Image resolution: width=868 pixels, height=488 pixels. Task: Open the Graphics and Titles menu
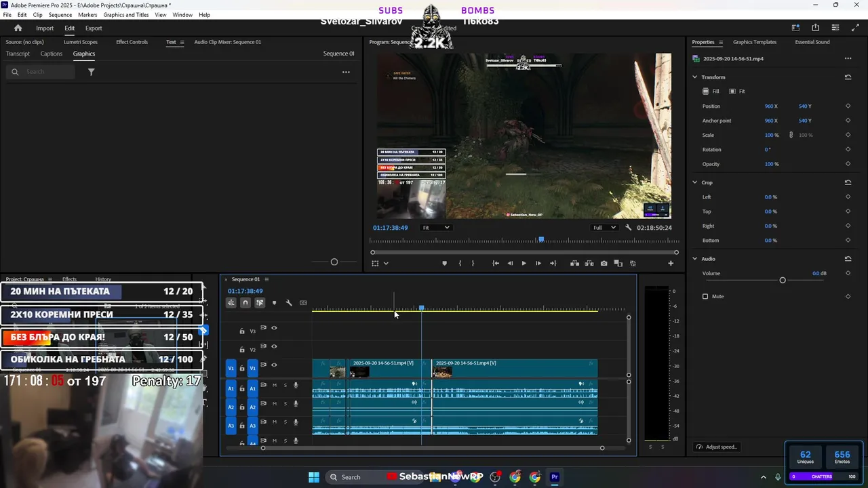tap(126, 15)
